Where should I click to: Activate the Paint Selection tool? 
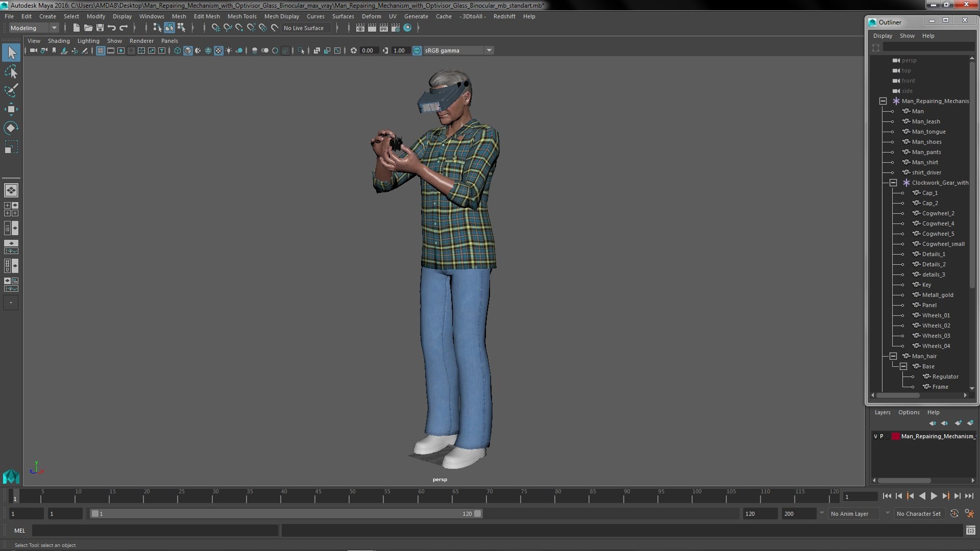[11, 91]
